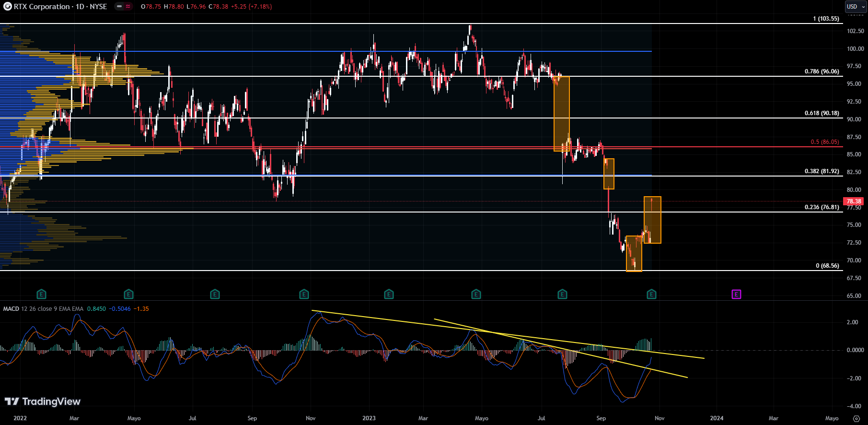This screenshot has height=425, width=868.
Task: Open the RTX Corporation · 1D · NYSE title
Action: click(x=60, y=7)
